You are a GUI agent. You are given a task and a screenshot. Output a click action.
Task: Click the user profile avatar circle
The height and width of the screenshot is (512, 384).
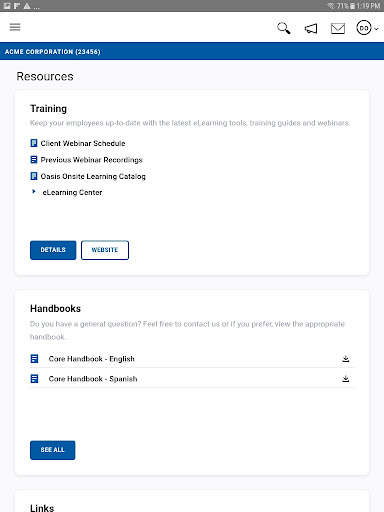364,28
